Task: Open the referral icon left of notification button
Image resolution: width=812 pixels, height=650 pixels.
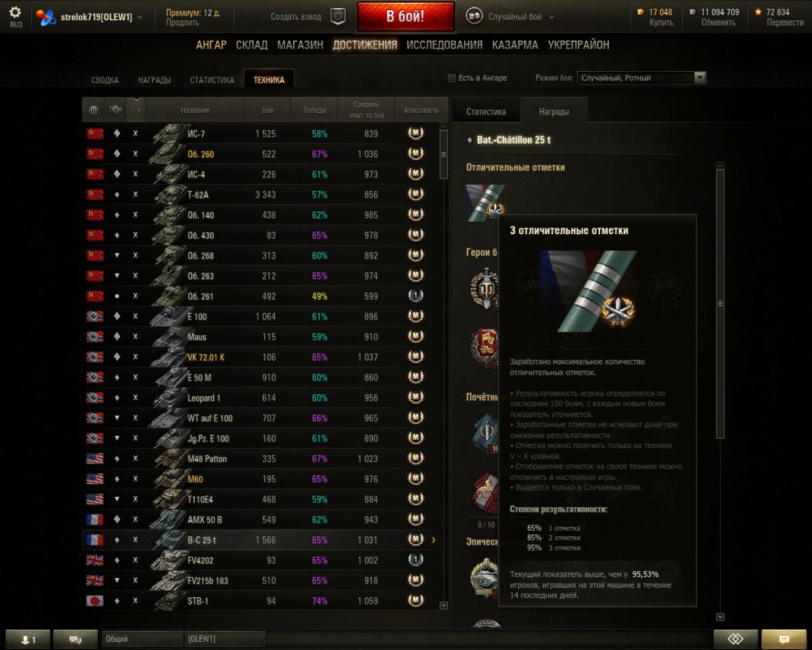Action: [736, 639]
